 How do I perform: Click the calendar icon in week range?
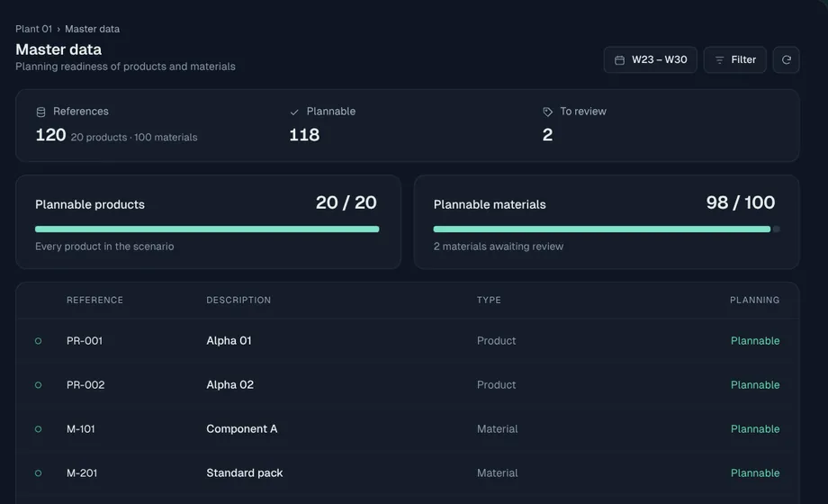619,60
